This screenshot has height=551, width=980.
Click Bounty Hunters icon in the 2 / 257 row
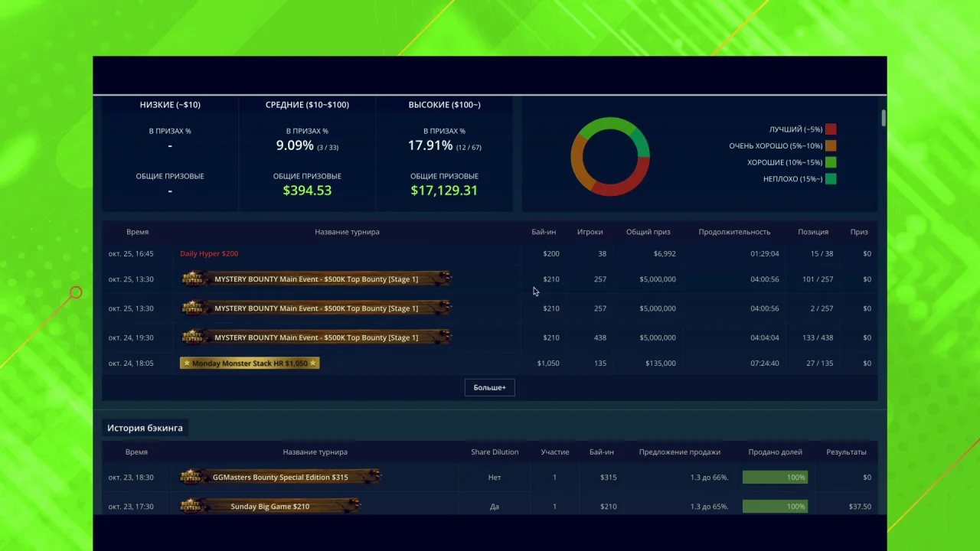click(193, 308)
